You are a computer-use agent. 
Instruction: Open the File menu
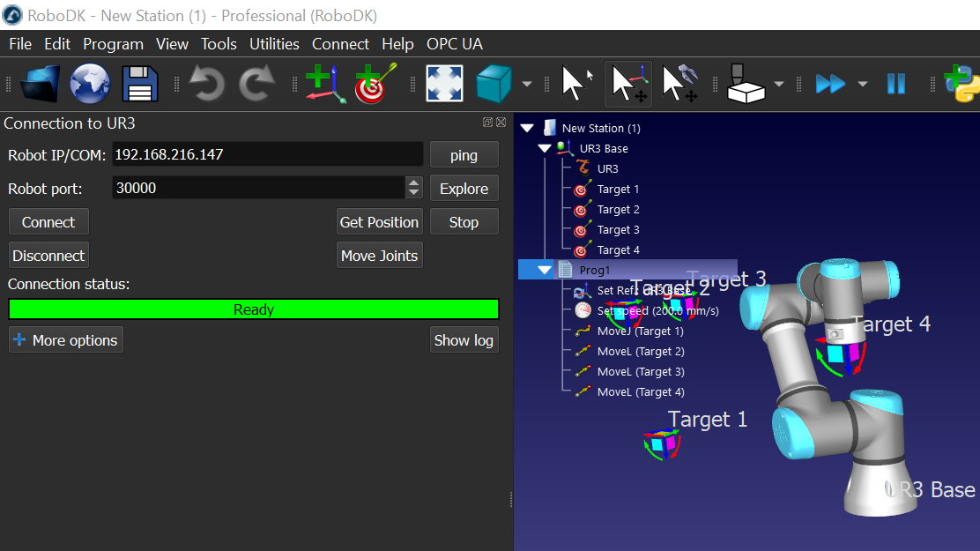[x=20, y=44]
